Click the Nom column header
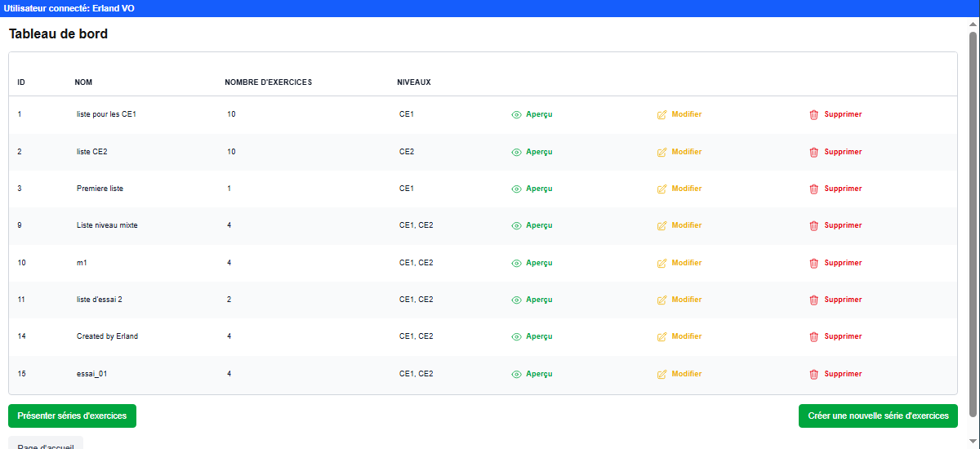 click(x=83, y=82)
